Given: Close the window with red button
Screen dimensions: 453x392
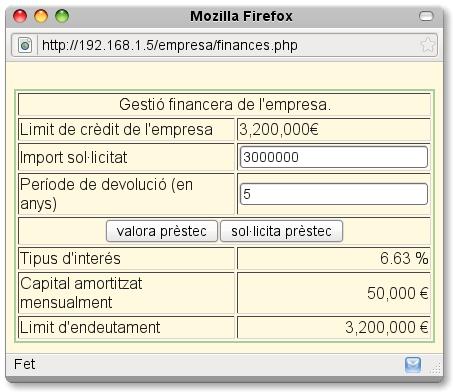Looking at the screenshot, I should (20, 16).
